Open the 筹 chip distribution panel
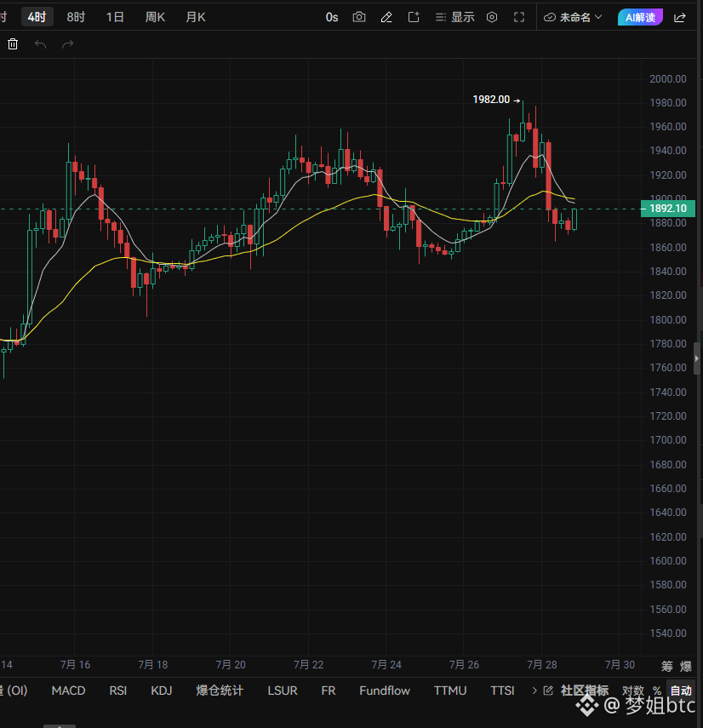Viewport: 703px width, 728px height. click(x=666, y=666)
